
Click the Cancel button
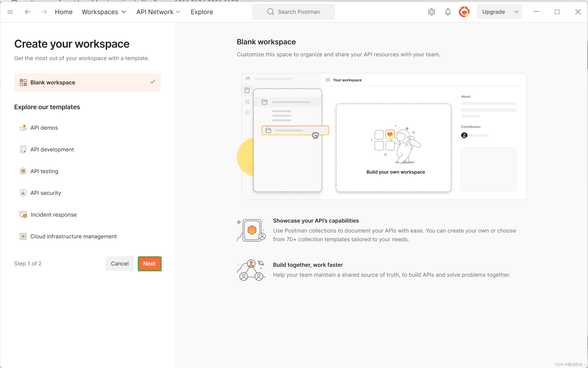point(120,264)
